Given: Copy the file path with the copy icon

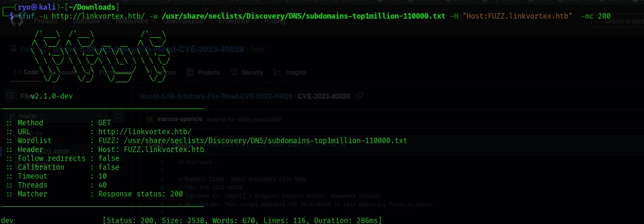Looking at the screenshot, I should tap(359, 96).
